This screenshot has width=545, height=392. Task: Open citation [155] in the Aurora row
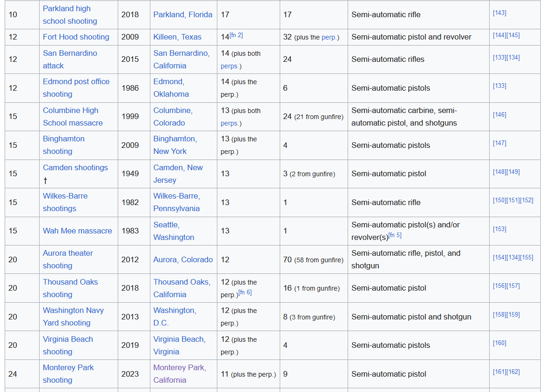(x=526, y=258)
